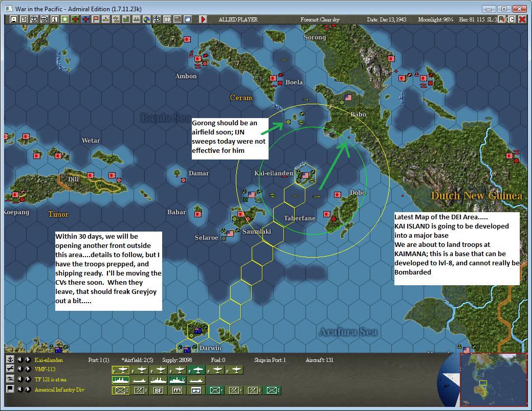Click the US flag base at Kai-eilanden
Image resolution: width=532 pixels, height=411 pixels.
click(305, 175)
